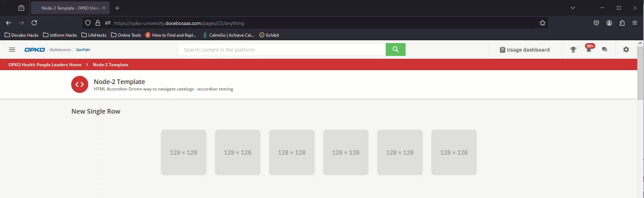Open Exhibit bookmark

point(269,35)
